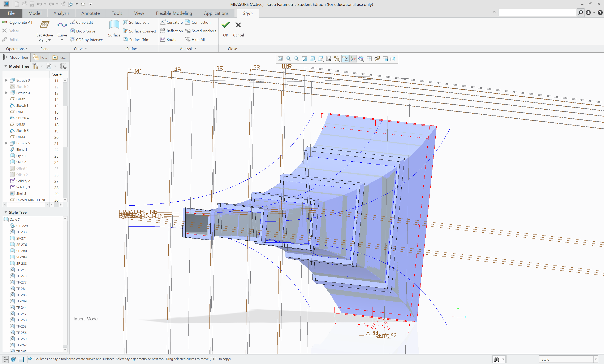The height and width of the screenshot is (364, 604).
Task: Open the Knots analysis tool
Action: [171, 39]
